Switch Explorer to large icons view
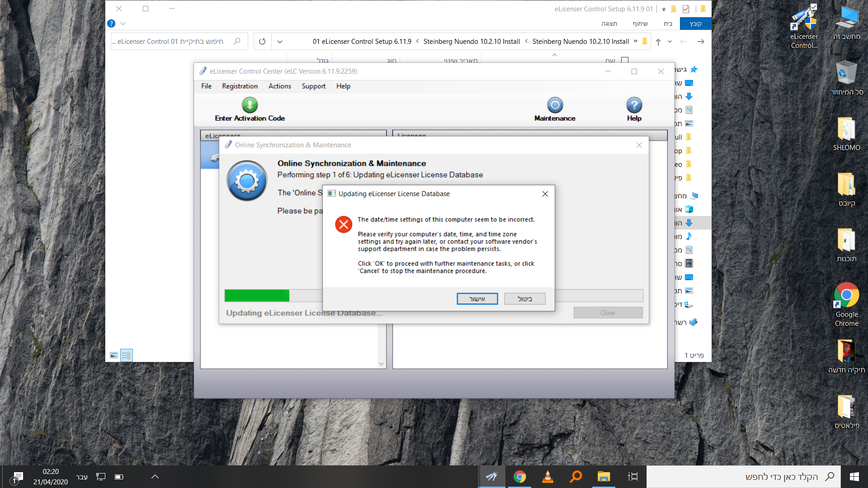Screen dimensions: 868x488 [114, 355]
